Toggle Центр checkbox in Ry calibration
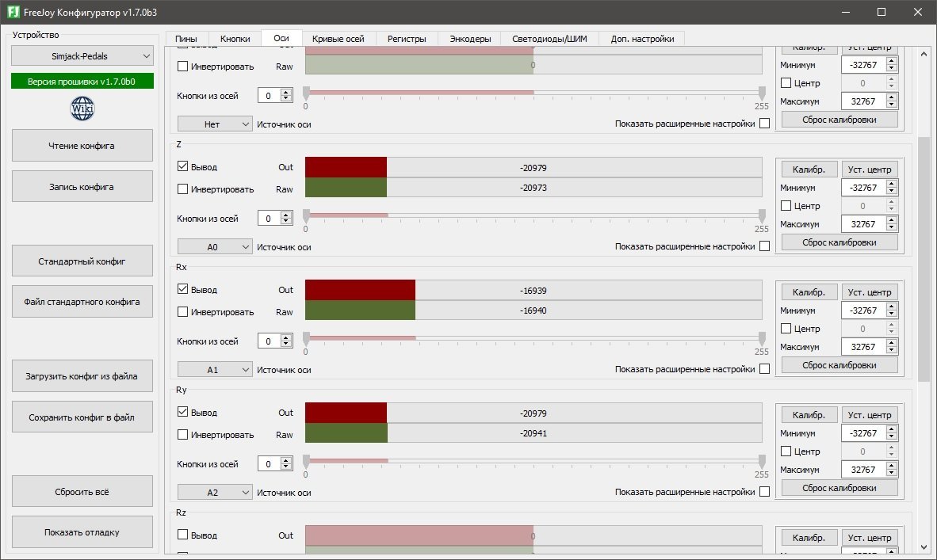This screenshot has width=937, height=560. click(x=786, y=451)
